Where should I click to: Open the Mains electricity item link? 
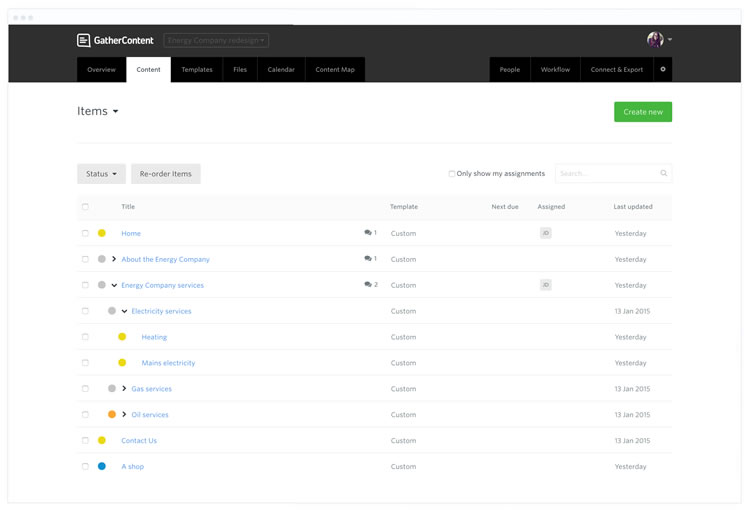tap(168, 363)
